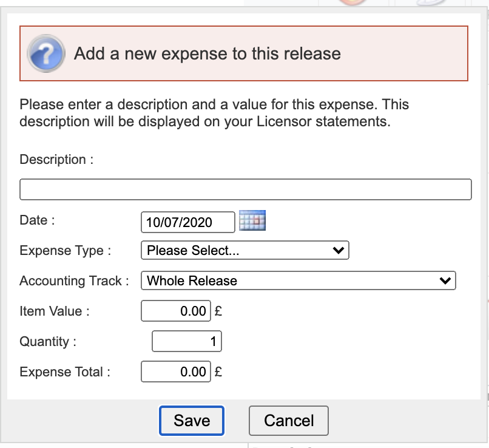
Task: Click into the Quantity input box
Action: tap(187, 342)
